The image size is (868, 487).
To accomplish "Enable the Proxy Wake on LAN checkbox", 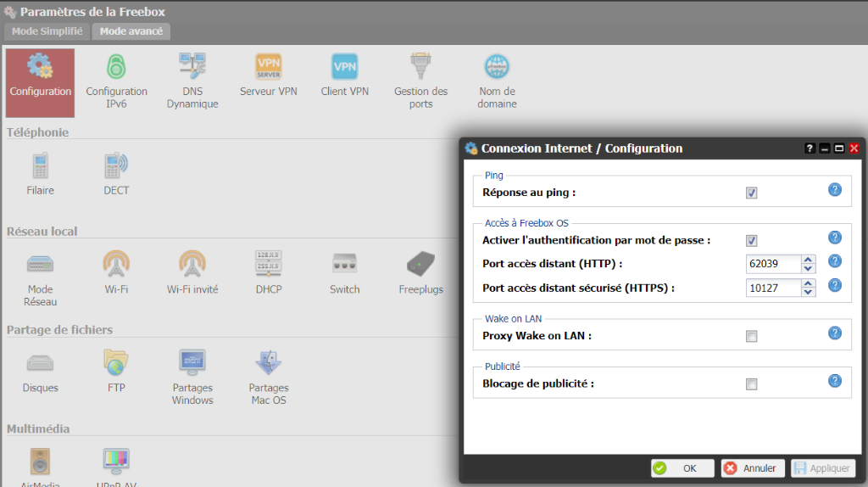I will (751, 337).
